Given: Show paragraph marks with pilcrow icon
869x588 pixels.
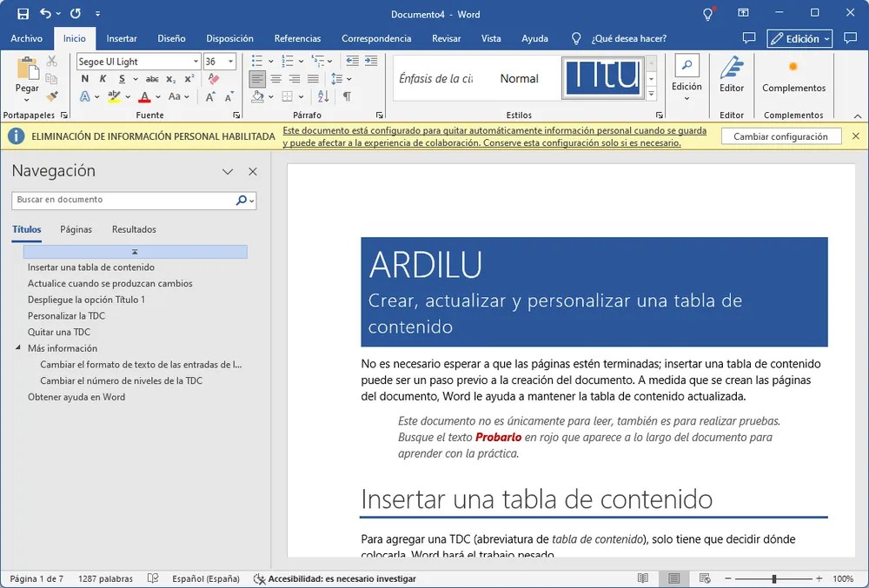Looking at the screenshot, I should [x=347, y=96].
